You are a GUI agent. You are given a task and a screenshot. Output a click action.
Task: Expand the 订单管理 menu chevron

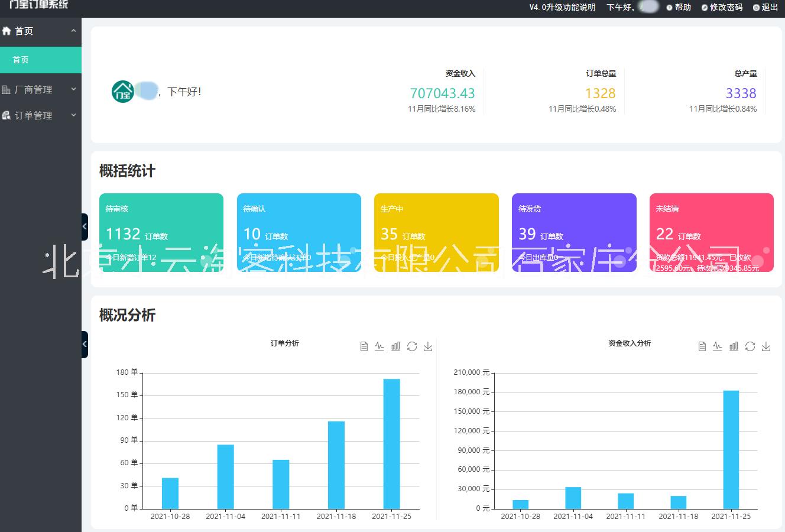click(73, 115)
